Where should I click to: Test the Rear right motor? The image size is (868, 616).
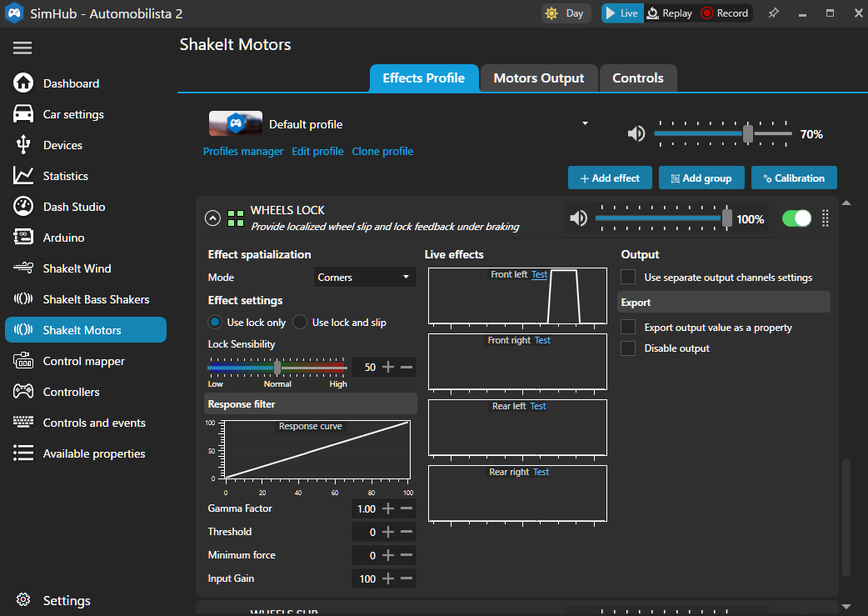[x=541, y=472]
